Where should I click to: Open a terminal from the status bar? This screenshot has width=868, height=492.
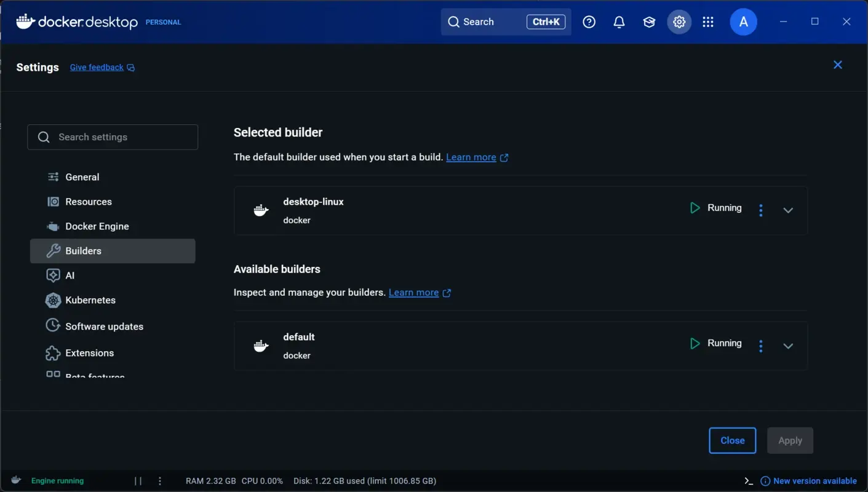[748, 480]
